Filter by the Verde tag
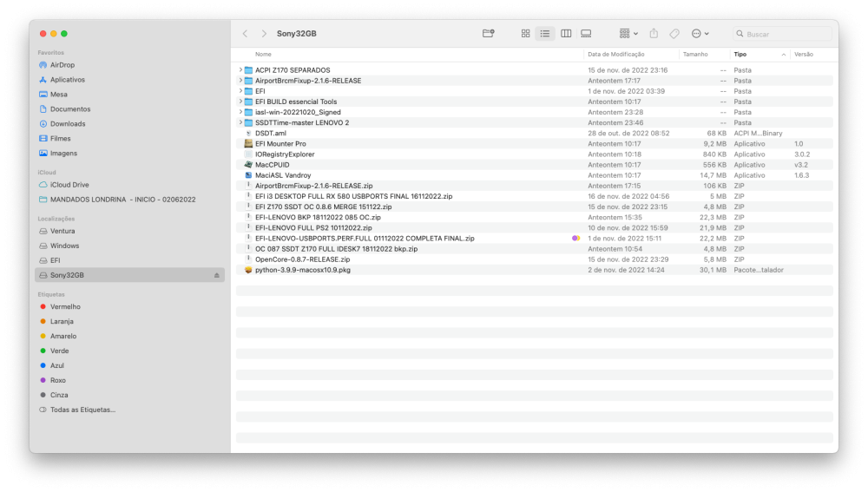Viewport: 868px width, 492px height. (x=59, y=351)
